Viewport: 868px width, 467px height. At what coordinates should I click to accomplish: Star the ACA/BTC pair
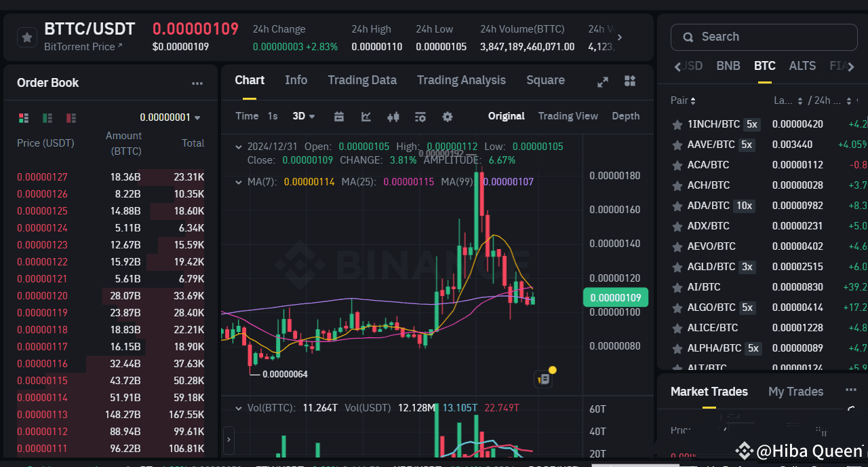(677, 166)
